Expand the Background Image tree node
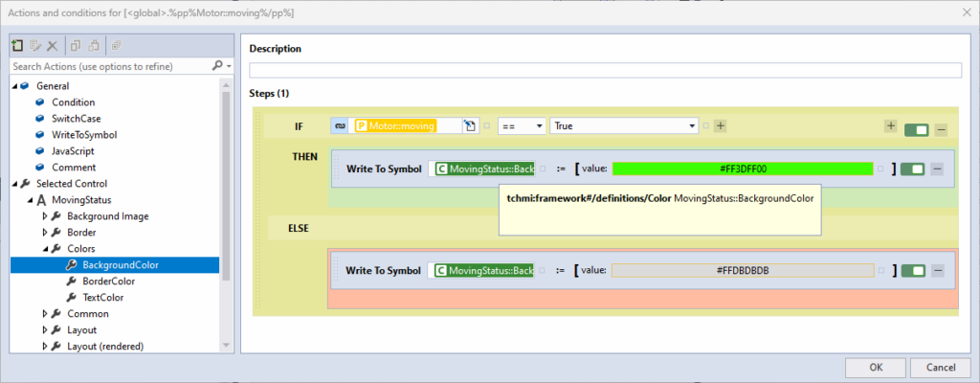This screenshot has width=980, height=383. pyautogui.click(x=45, y=215)
